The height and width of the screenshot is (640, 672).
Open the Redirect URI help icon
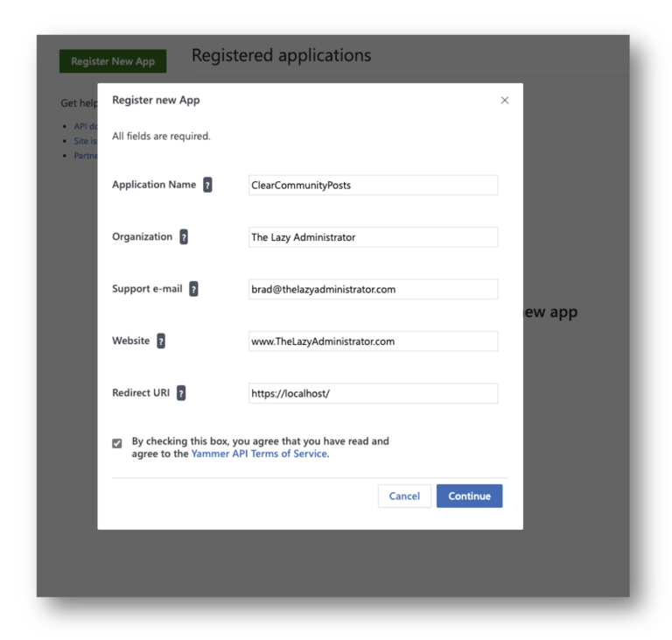point(181,393)
